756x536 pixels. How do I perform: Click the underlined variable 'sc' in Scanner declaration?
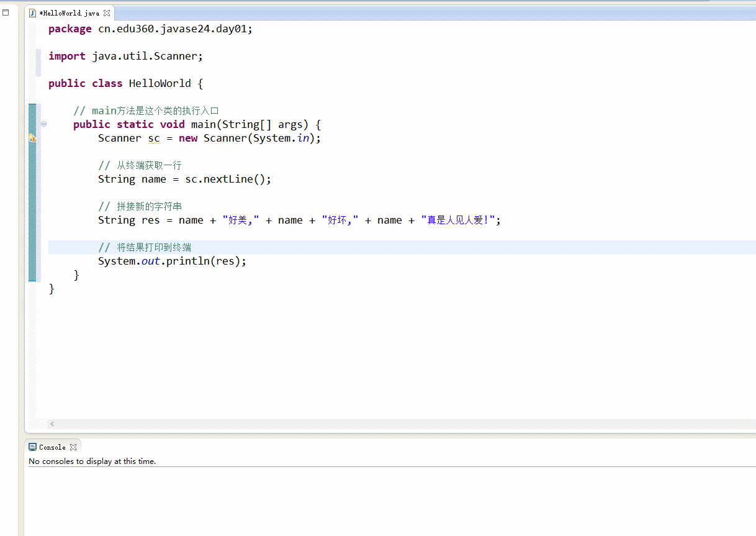154,138
